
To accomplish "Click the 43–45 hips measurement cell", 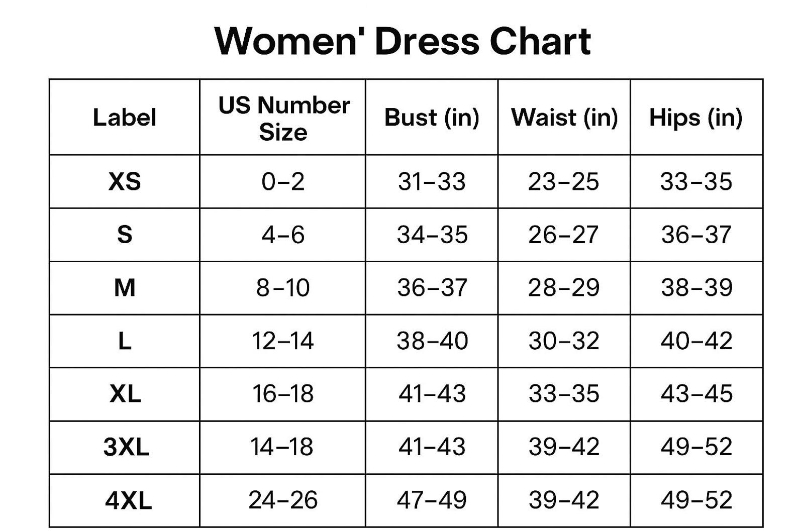I will pyautogui.click(x=696, y=394).
